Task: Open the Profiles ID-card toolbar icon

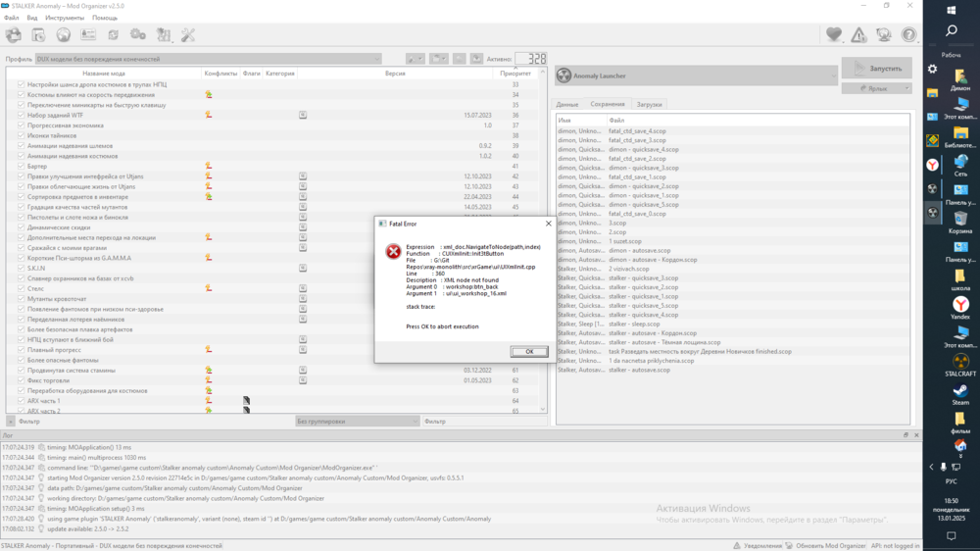Action: click(88, 35)
